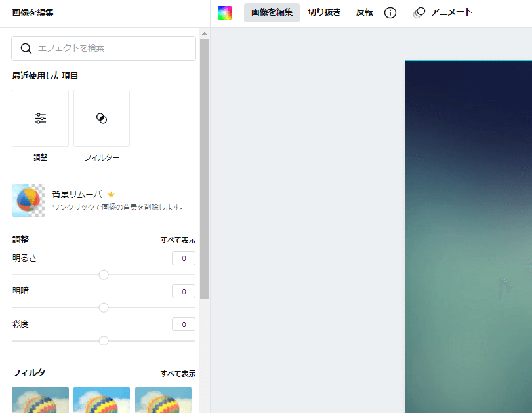Select the フィルター (Filter) icon in recent items

click(x=102, y=118)
